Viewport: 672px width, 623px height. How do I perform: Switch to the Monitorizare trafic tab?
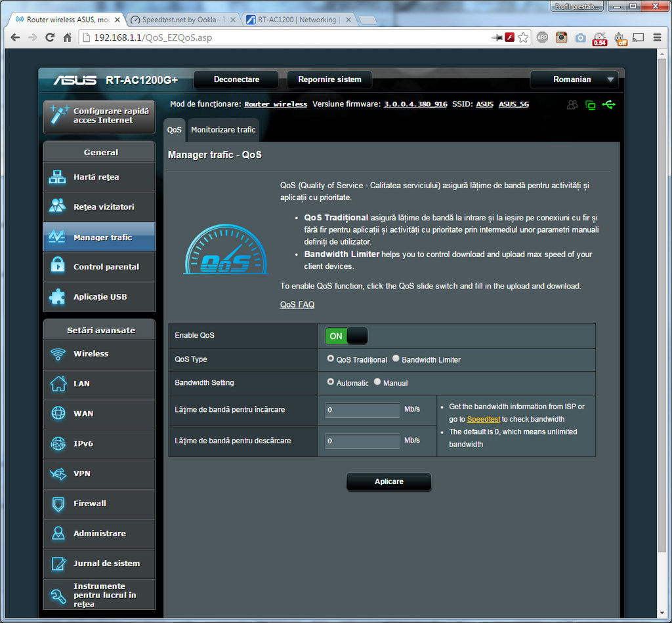point(223,130)
